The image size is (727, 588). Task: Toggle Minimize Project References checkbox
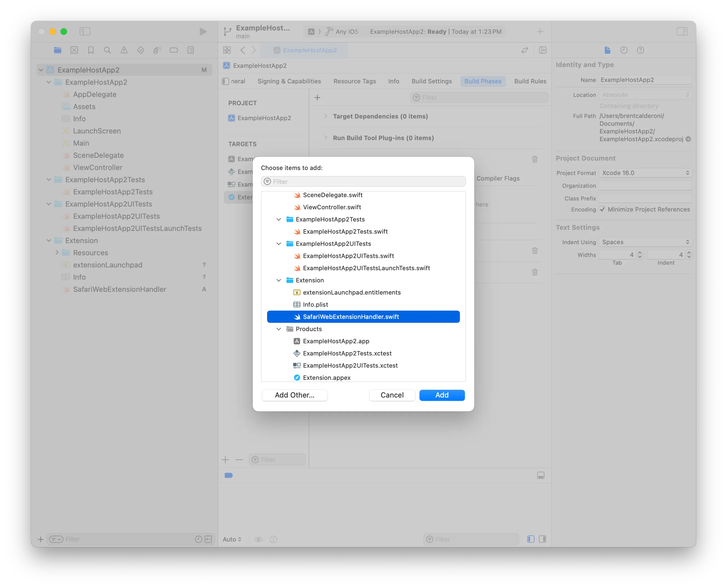click(602, 209)
